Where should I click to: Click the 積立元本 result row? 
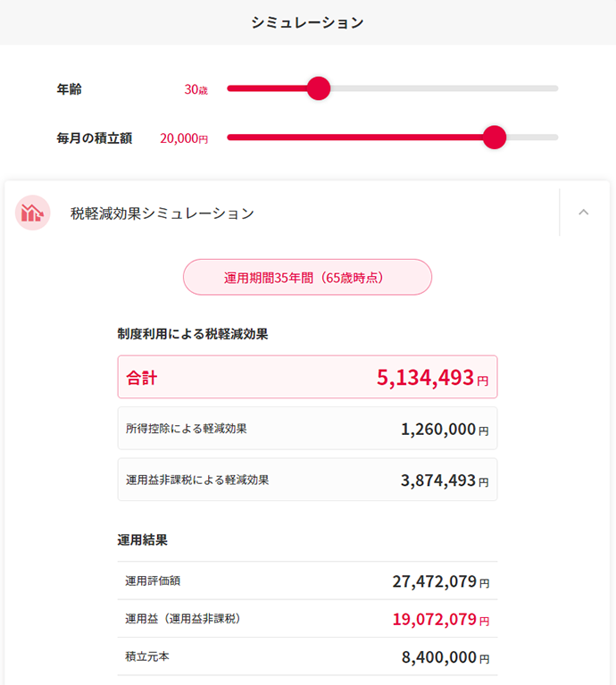pos(307,657)
